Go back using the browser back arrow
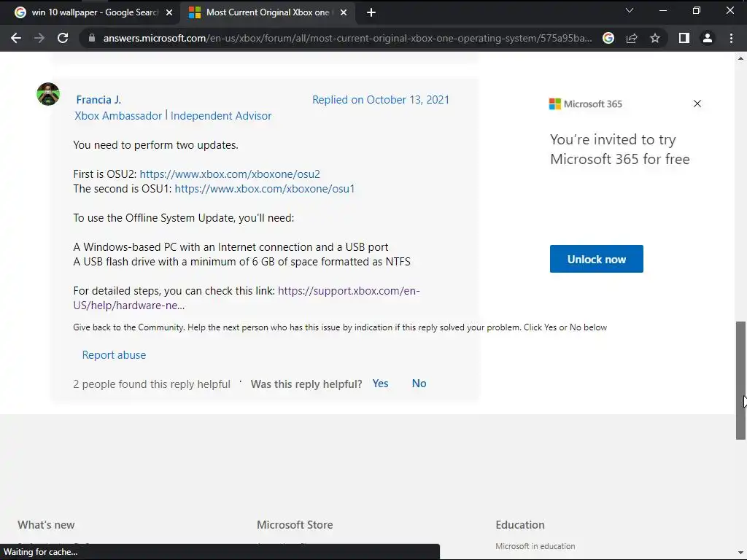The image size is (747, 560). (16, 38)
